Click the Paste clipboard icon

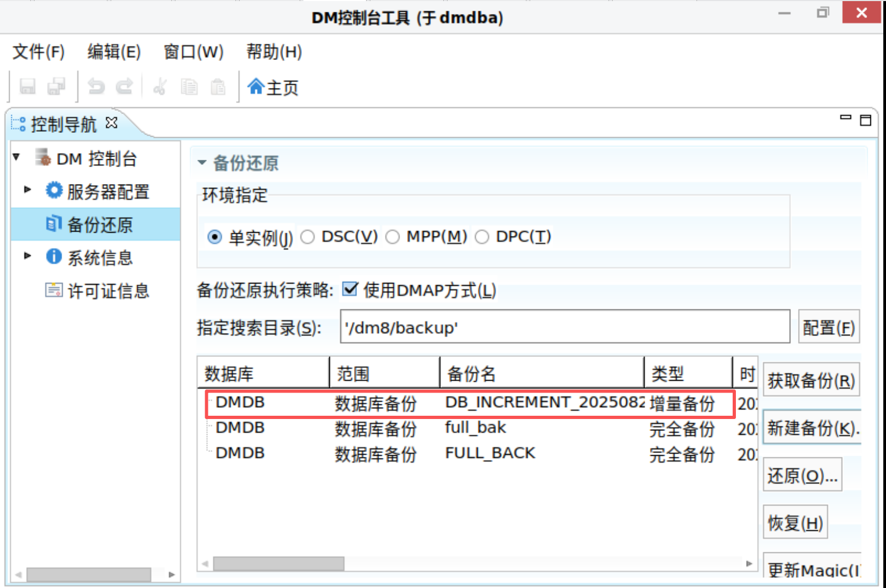point(218,86)
